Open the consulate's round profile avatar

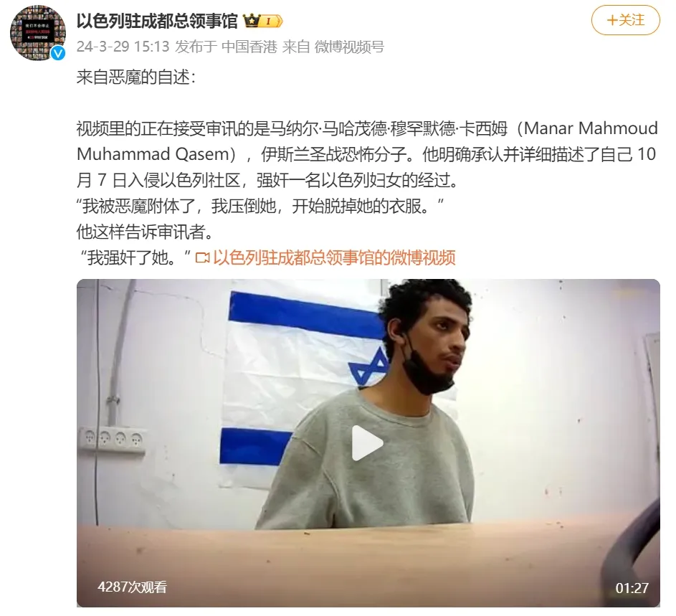click(38, 33)
